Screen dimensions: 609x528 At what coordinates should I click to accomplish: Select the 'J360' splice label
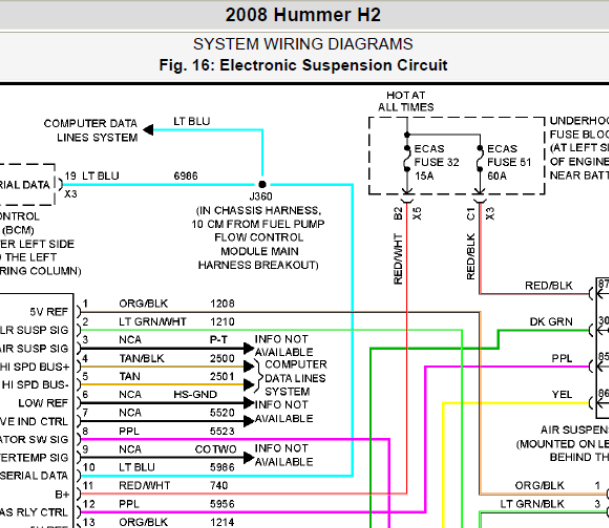pyautogui.click(x=261, y=196)
